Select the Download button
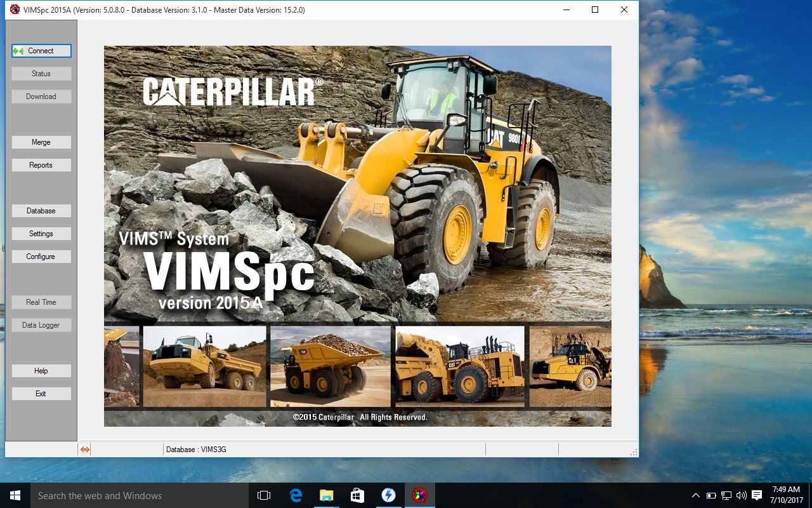 (x=41, y=97)
